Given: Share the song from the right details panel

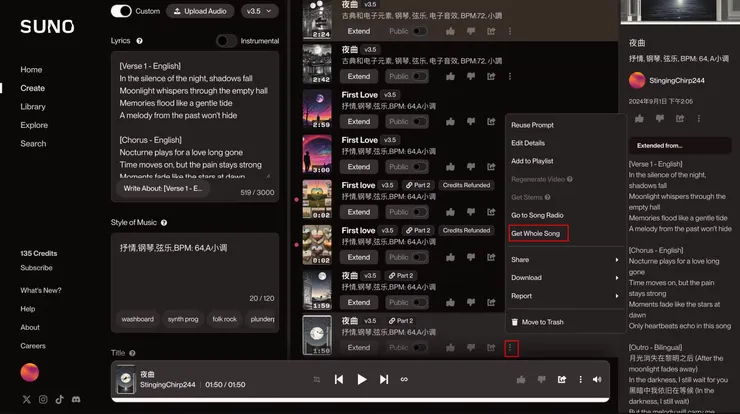Looking at the screenshot, I should (680, 118).
